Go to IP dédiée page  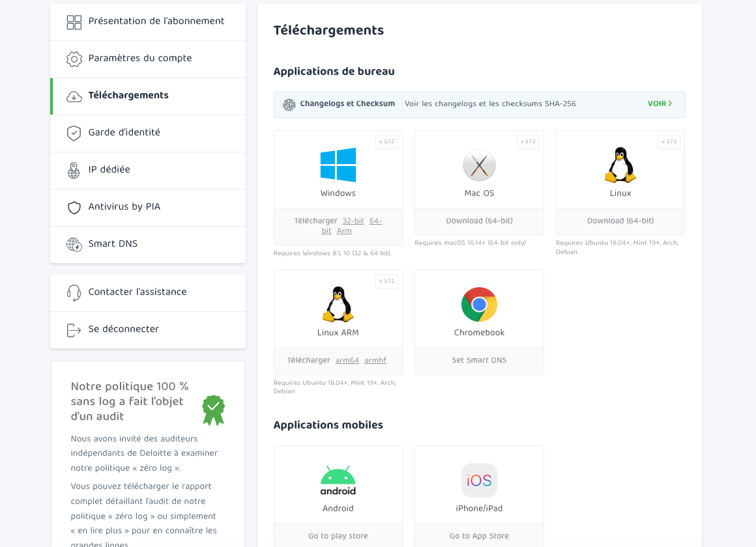coord(148,171)
